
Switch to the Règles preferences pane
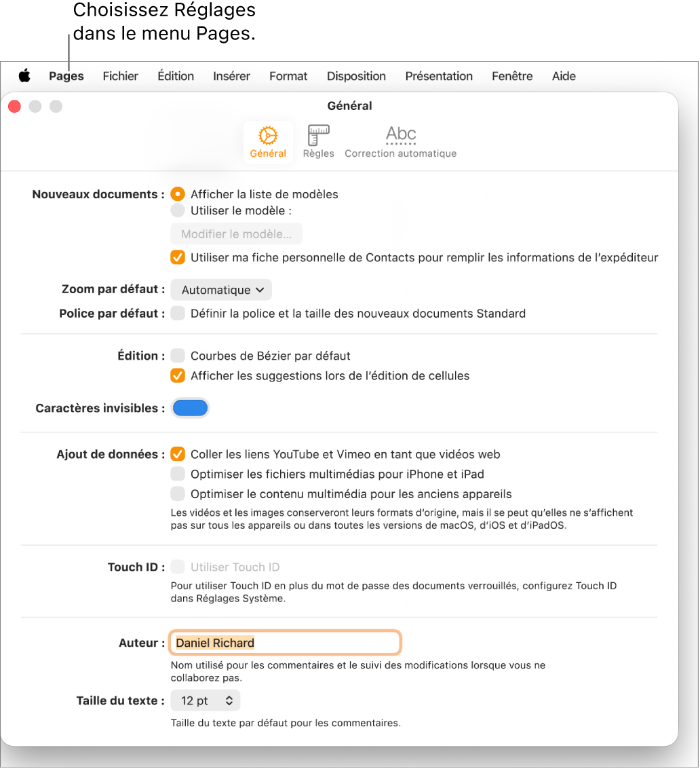click(318, 139)
